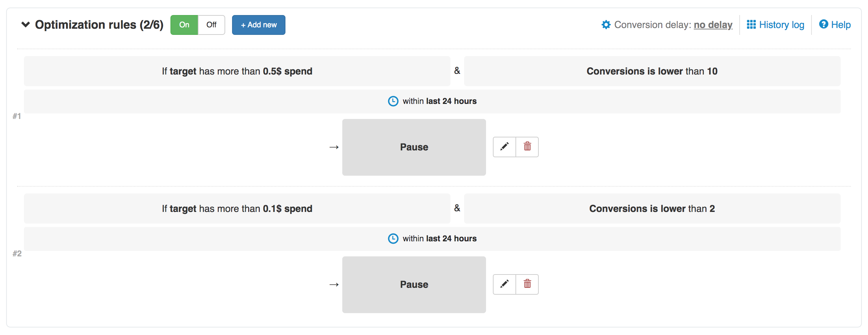Click the pencil edit icon for rule #2
Screen dimensions: 868x335
[x=504, y=284]
